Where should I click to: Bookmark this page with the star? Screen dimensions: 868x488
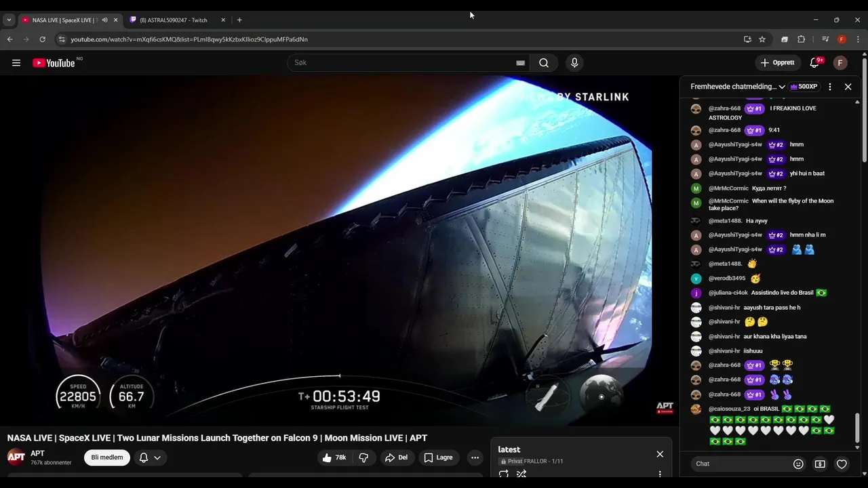click(x=762, y=39)
